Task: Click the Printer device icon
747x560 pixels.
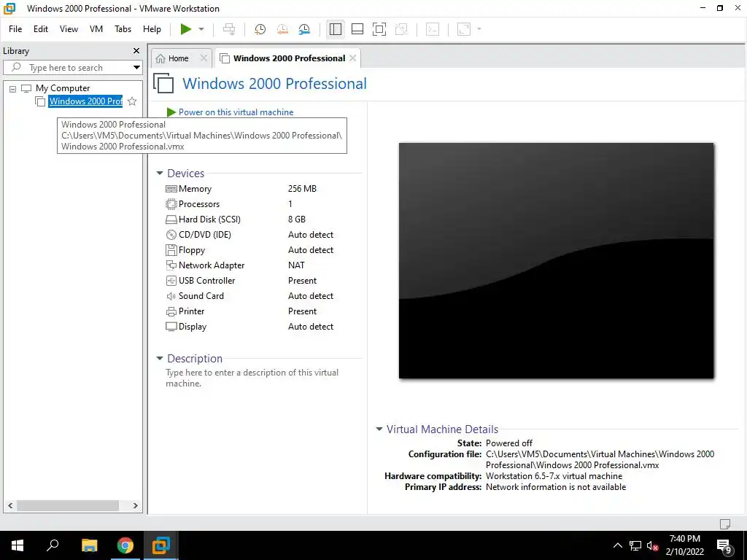Action: [x=171, y=311]
